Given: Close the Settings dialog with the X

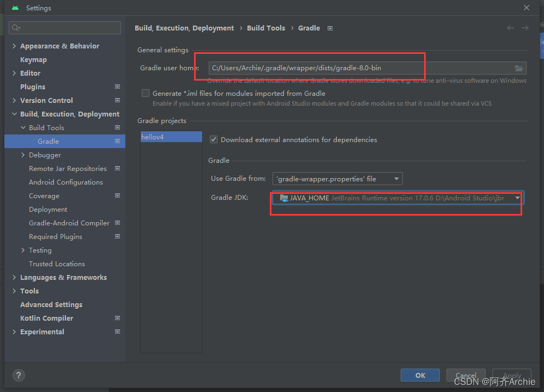Looking at the screenshot, I should [527, 8].
